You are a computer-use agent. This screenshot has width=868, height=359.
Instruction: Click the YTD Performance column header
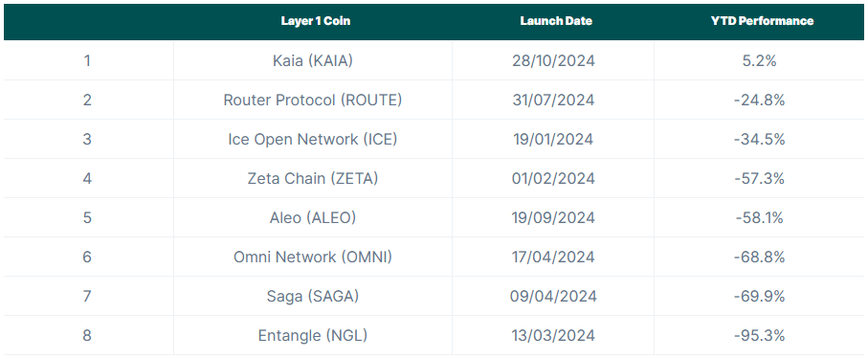[x=763, y=21]
